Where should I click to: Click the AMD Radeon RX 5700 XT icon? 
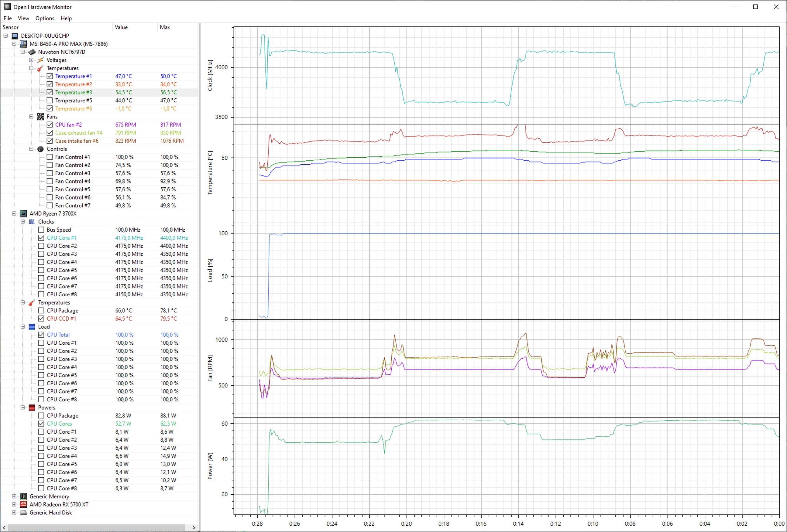tap(23, 504)
